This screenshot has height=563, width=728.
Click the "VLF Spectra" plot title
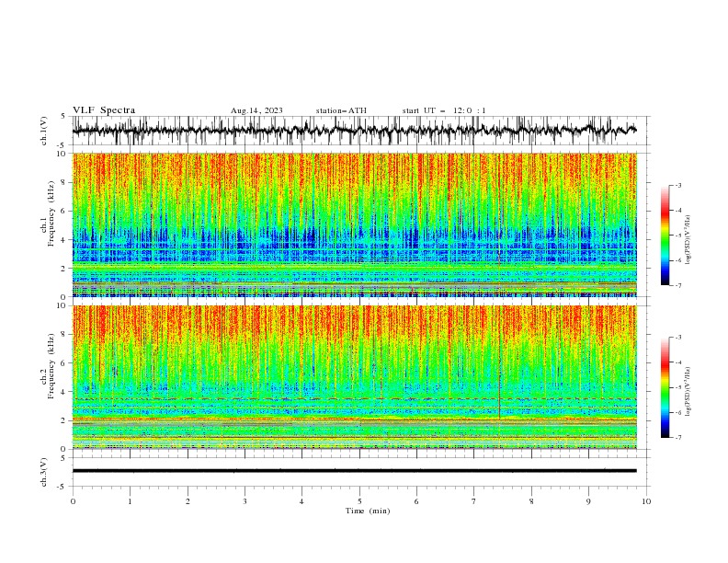104,110
